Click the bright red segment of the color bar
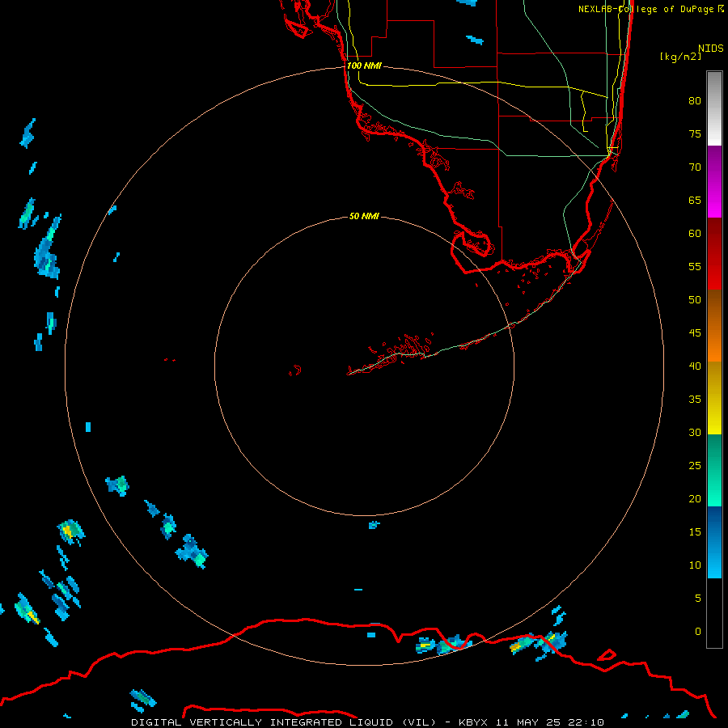 pos(714,254)
